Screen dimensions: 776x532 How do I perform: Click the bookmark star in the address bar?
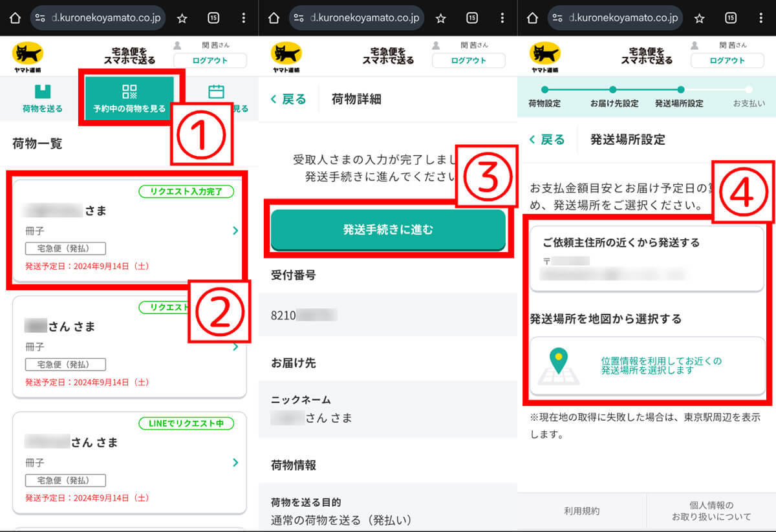182,17
